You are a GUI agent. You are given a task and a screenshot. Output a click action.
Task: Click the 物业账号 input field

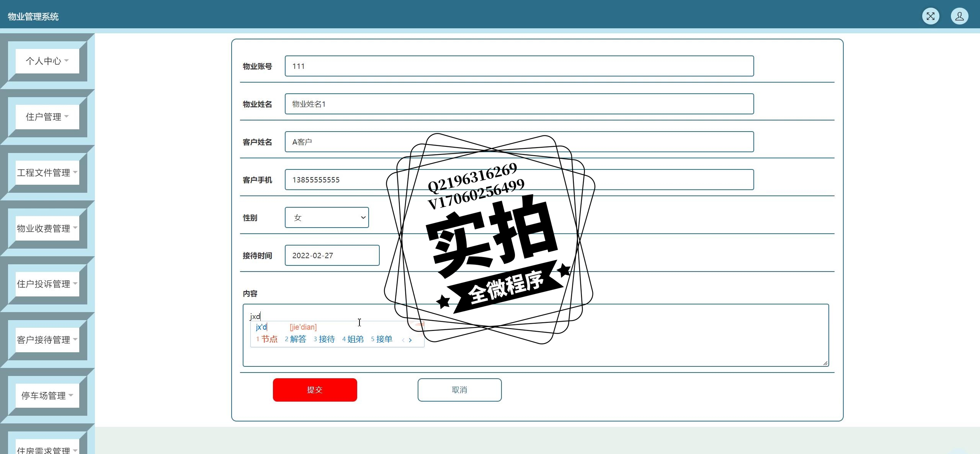tap(519, 66)
